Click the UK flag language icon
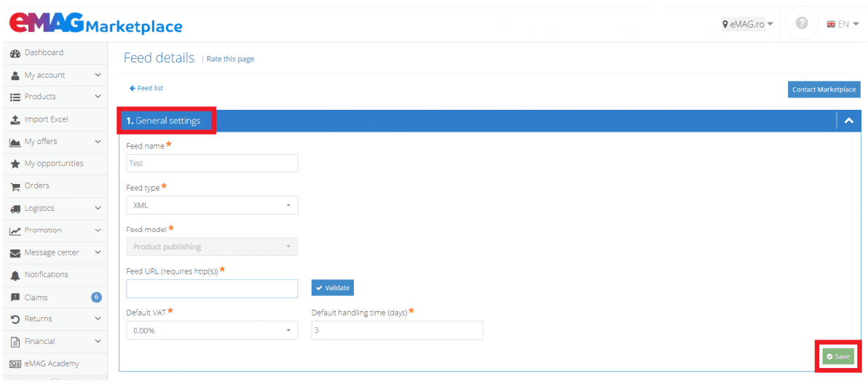 [830, 24]
